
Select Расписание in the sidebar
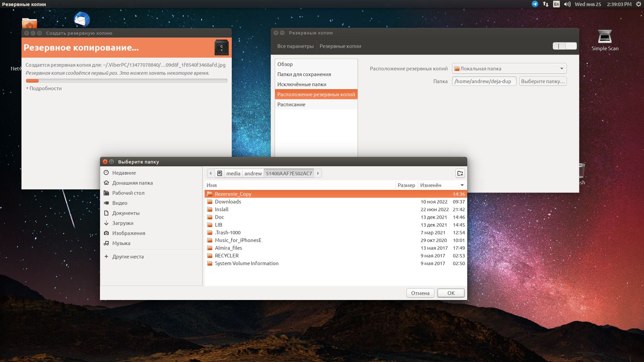click(x=291, y=105)
